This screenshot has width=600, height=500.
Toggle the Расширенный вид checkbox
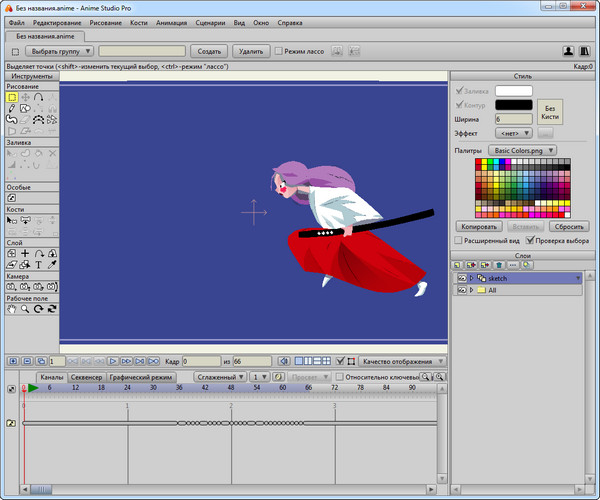click(458, 241)
